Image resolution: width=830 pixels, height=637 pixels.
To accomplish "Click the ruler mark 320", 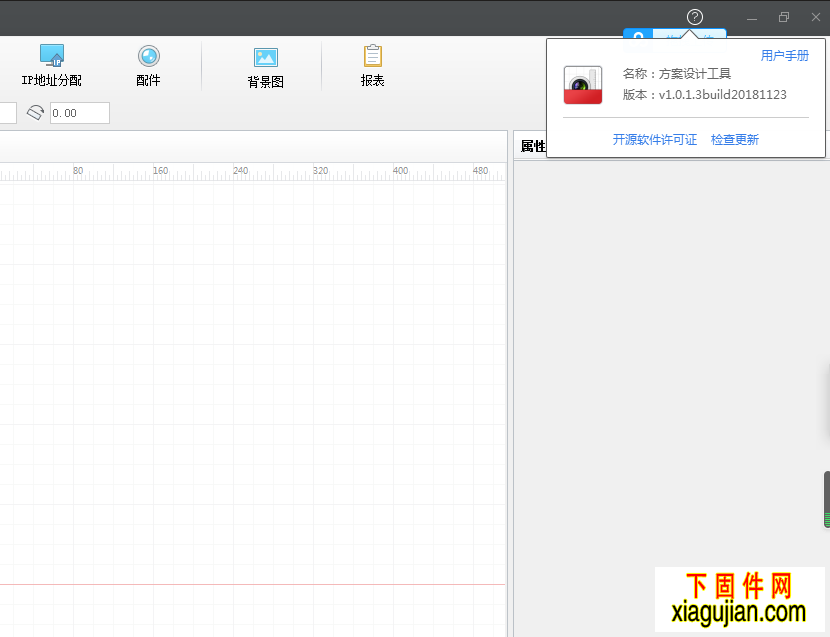I will (x=320, y=171).
